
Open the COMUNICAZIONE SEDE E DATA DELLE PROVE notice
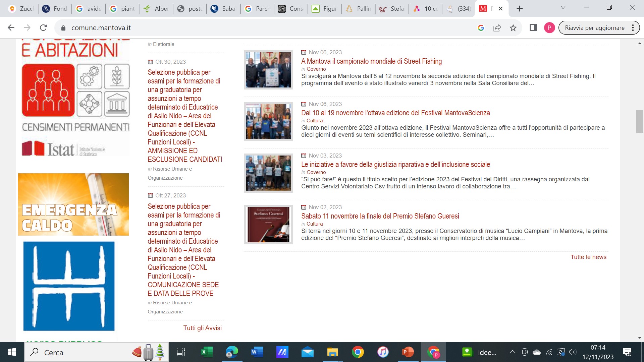[x=184, y=250]
